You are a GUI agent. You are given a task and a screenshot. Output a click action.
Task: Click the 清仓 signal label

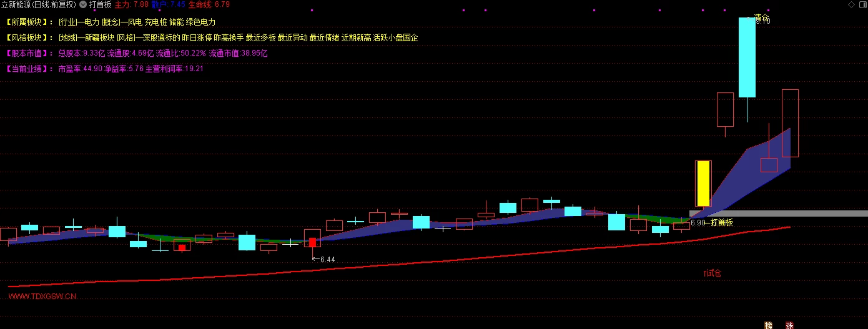[762, 18]
